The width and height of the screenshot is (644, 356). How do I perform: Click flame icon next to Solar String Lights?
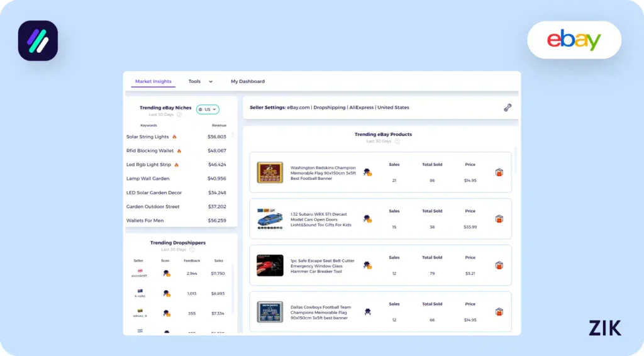click(175, 136)
